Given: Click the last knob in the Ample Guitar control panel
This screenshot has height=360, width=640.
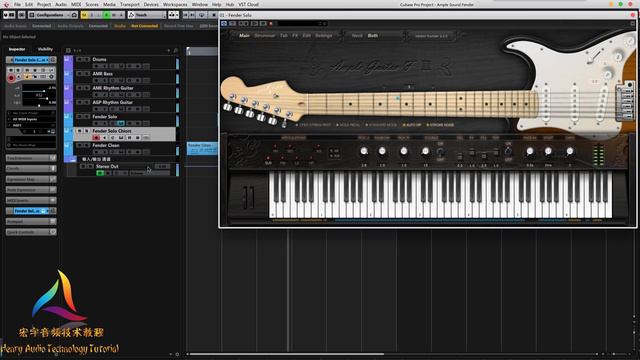Looking at the screenshot, I should [569, 151].
